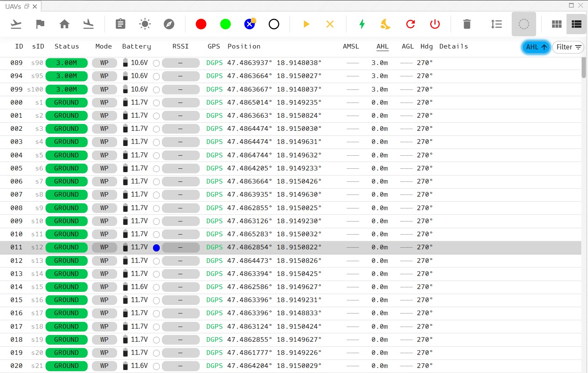Toggle AHL sort direction chip

(536, 47)
